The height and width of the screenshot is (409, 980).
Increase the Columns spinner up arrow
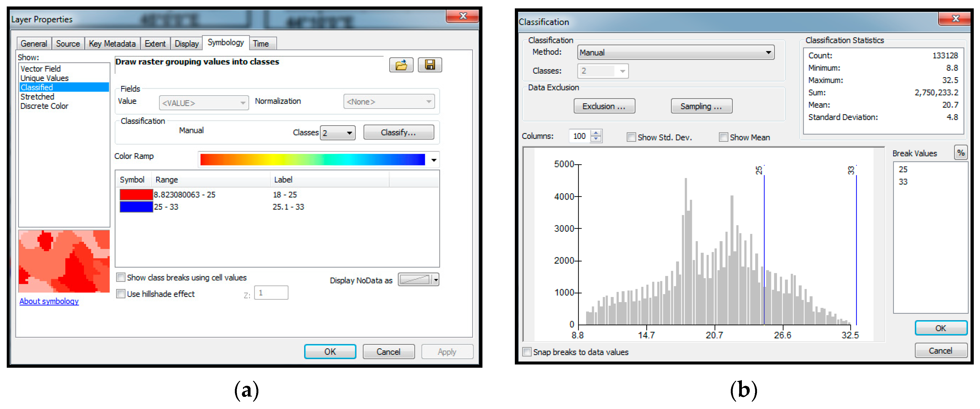(596, 133)
